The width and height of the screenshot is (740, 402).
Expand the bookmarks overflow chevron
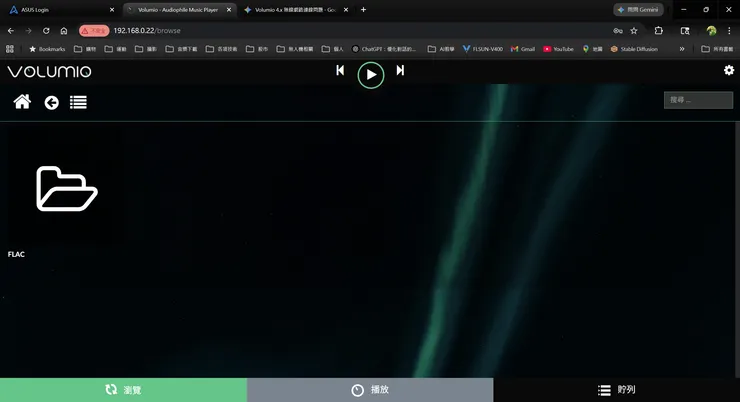tap(682, 49)
